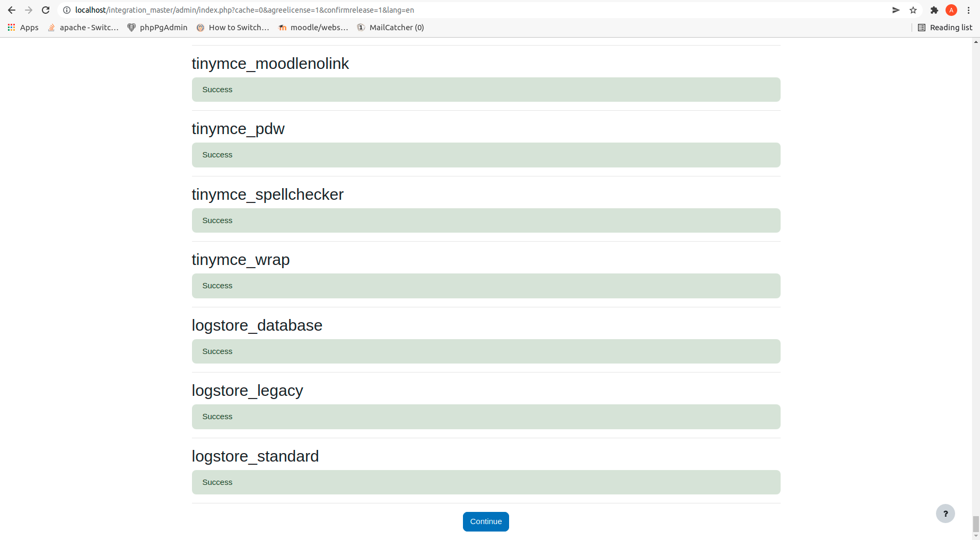Click Success under logstore_standard
The image size is (980, 540).
[x=217, y=482]
